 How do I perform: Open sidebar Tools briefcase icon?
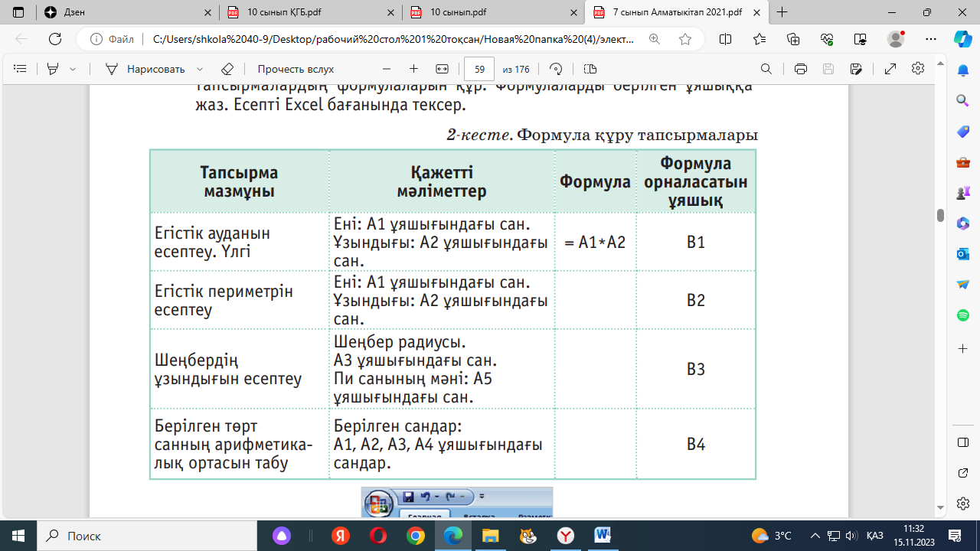pyautogui.click(x=963, y=162)
